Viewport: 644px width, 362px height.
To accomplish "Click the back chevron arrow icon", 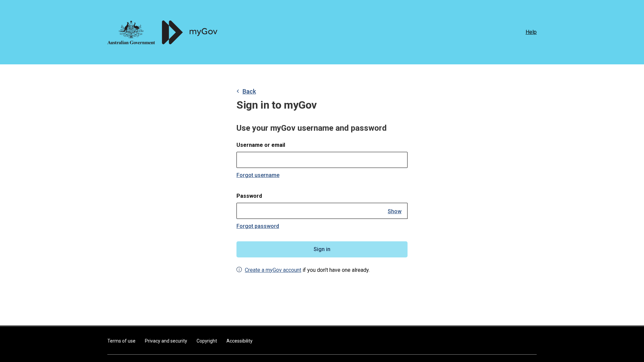I will click(x=238, y=91).
